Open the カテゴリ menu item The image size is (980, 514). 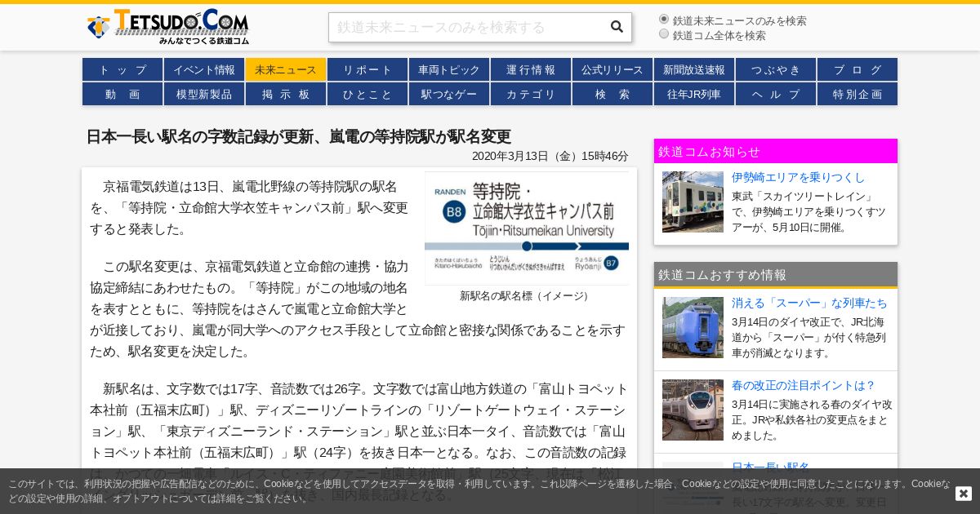click(531, 94)
